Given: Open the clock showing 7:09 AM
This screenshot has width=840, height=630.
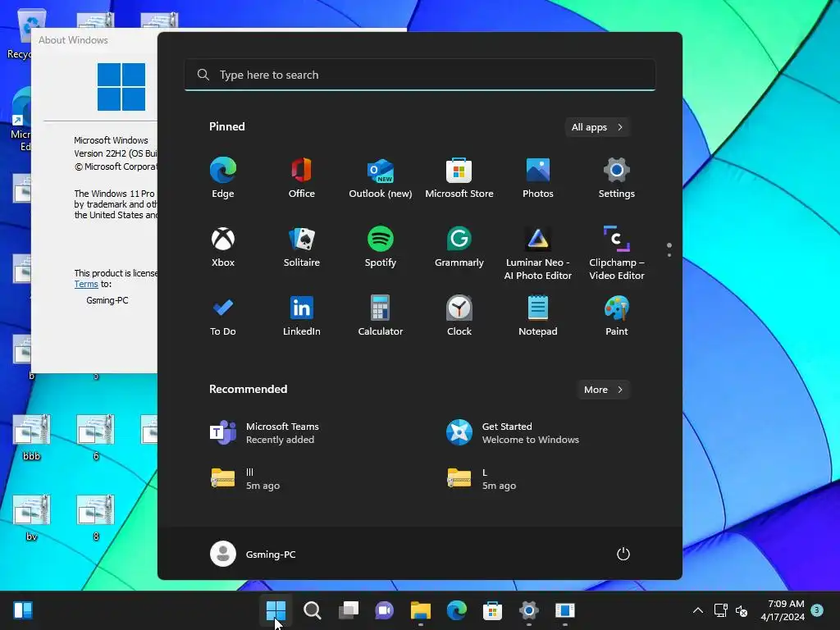Looking at the screenshot, I should click(x=783, y=610).
